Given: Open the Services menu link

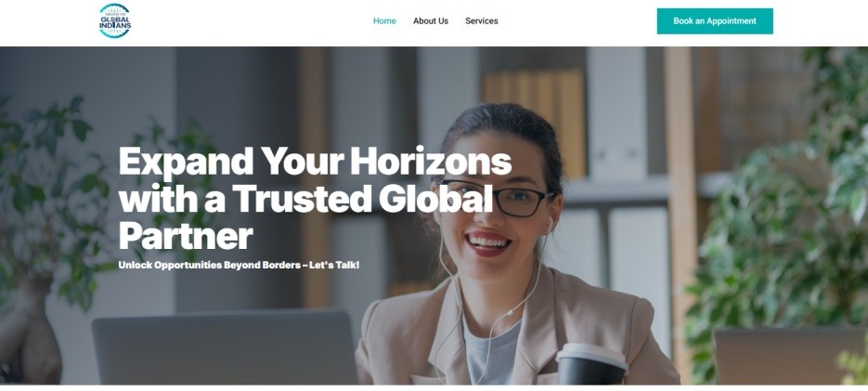Looking at the screenshot, I should pyautogui.click(x=481, y=21).
